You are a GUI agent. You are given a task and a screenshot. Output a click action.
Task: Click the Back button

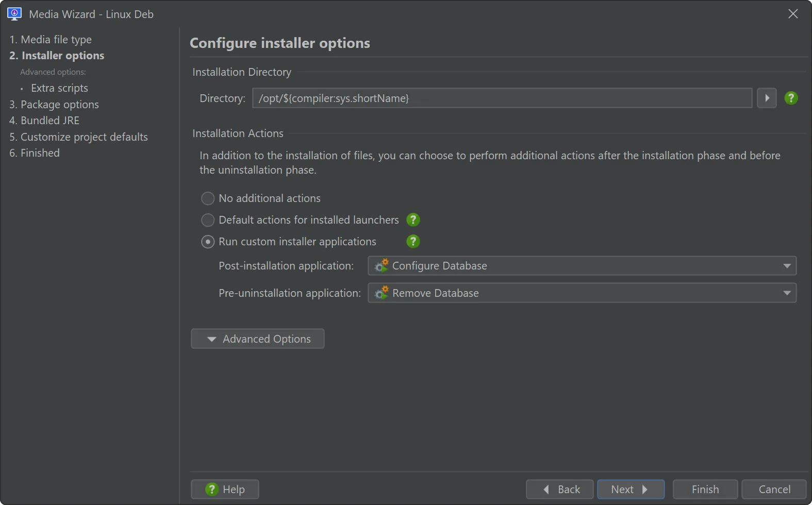click(x=560, y=489)
